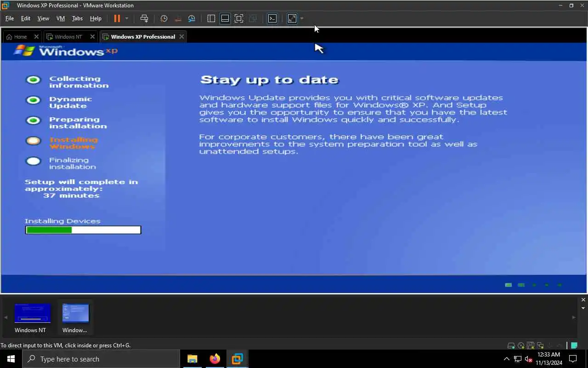Close the thumbnail bar with X
This screenshot has width=588, height=368.
(583, 300)
